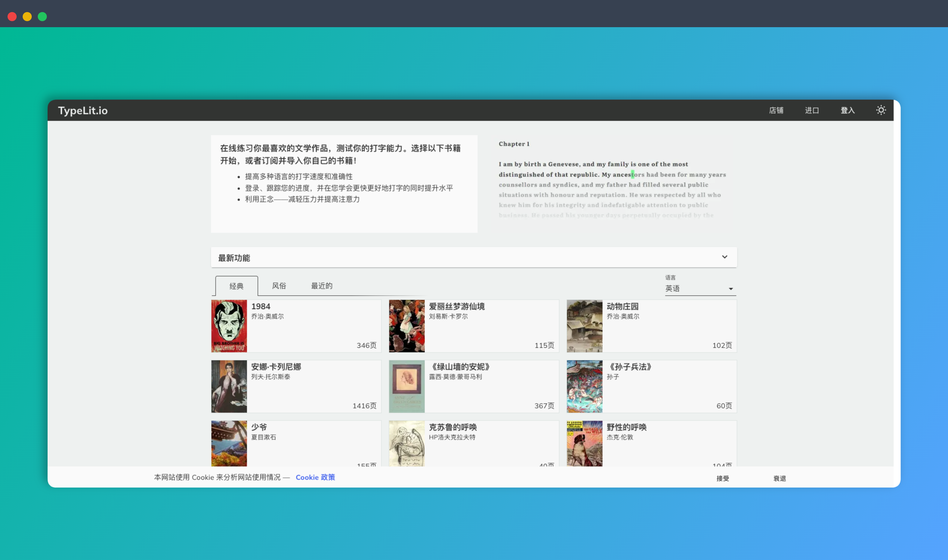Image resolution: width=948 pixels, height=560 pixels.
Task: Toggle dark mode with the sun icon
Action: 881,110
